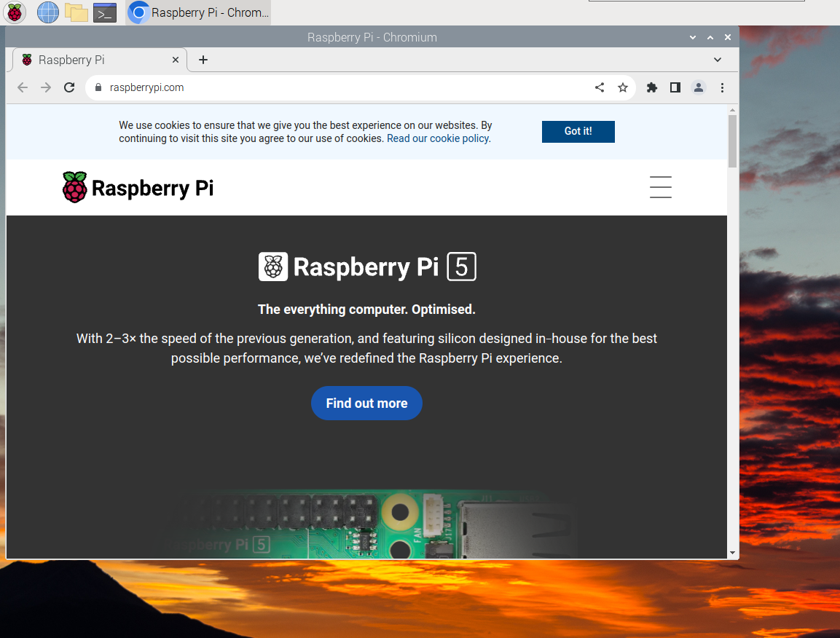The width and height of the screenshot is (840, 638).
Task: Minimize the Chromium window with the down chevron
Action: pos(693,37)
